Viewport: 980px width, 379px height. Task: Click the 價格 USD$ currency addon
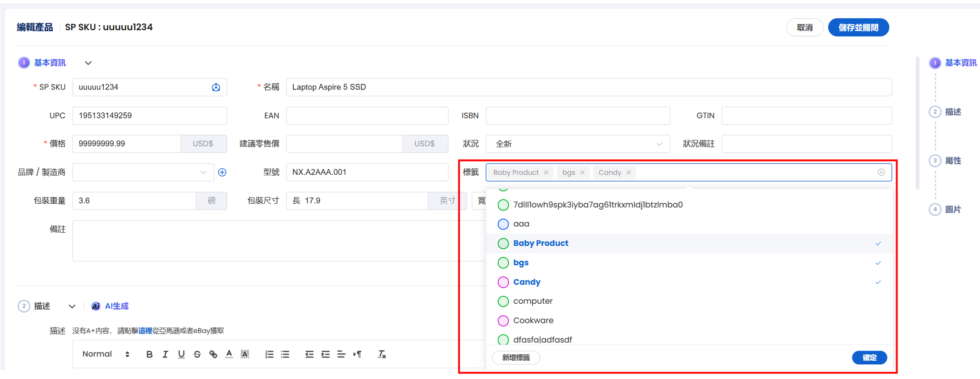point(203,144)
